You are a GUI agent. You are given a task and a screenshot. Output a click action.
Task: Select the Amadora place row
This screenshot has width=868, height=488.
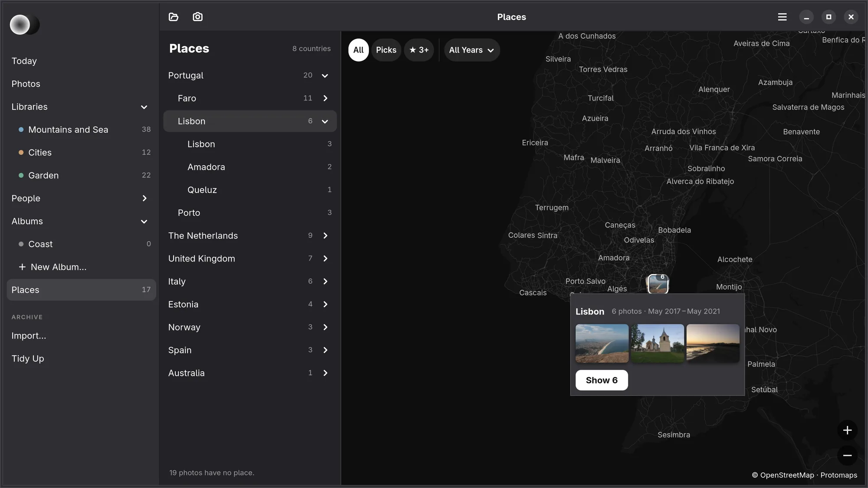point(250,167)
